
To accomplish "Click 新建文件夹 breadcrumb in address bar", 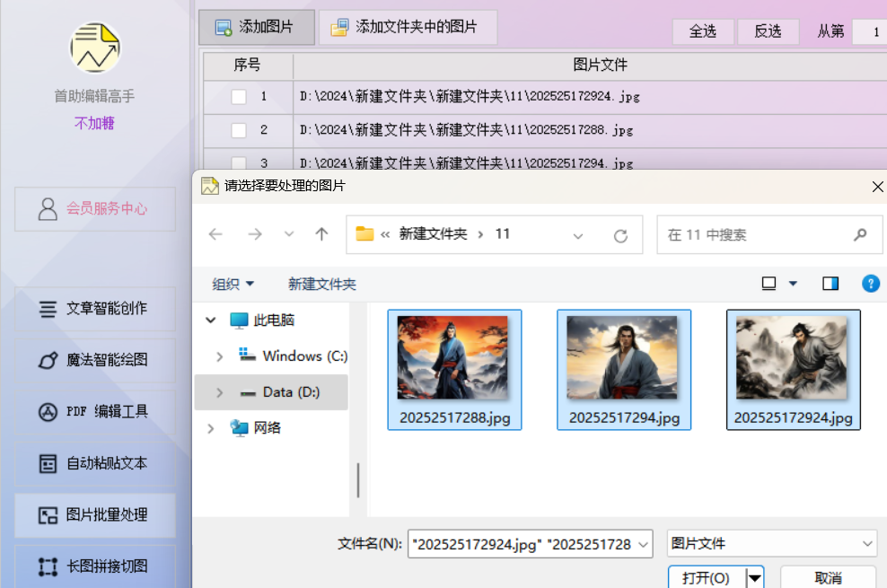I will coord(434,234).
